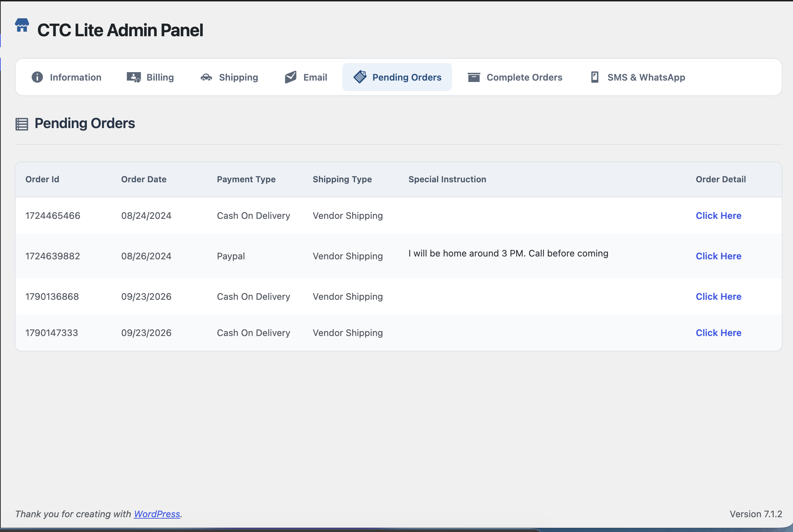Click the Version 7.1.2 footer text
793x532 pixels.
756,514
